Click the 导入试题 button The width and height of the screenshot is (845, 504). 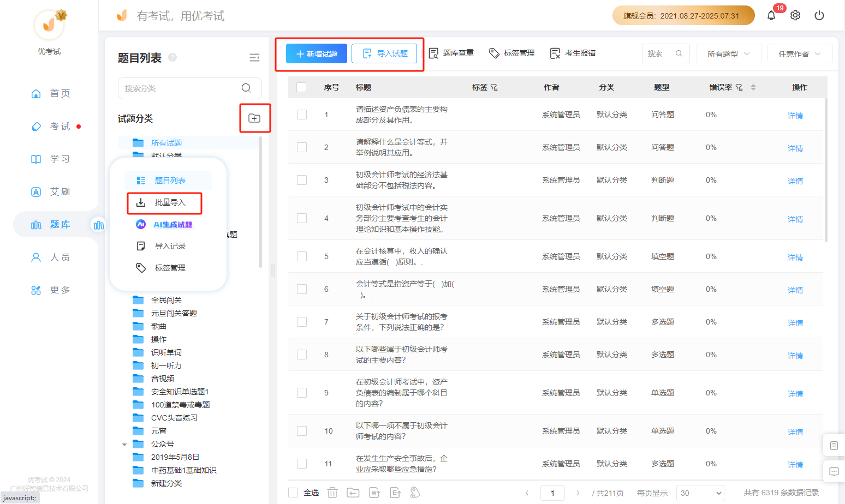point(385,53)
